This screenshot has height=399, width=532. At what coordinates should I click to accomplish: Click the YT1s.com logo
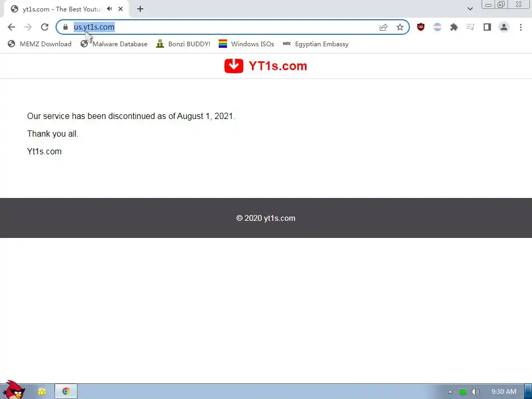[x=265, y=66]
